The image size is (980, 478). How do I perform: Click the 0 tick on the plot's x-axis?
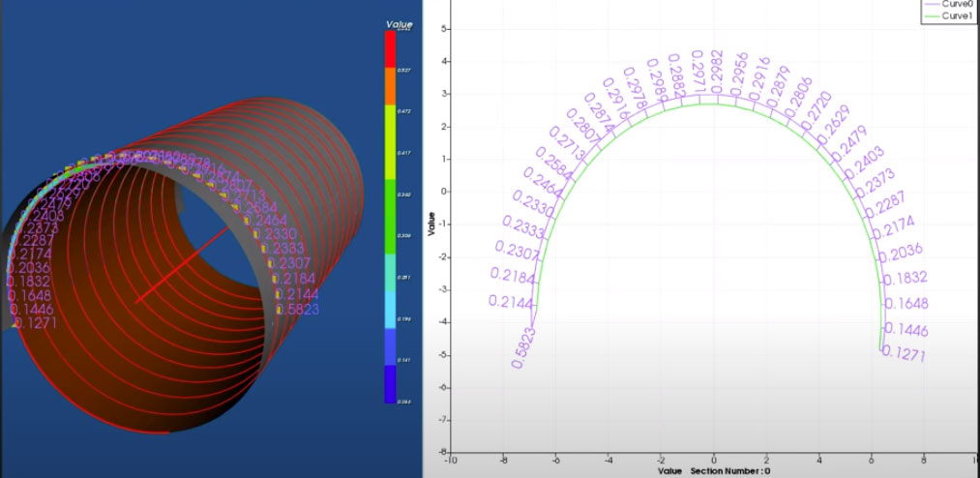pos(714,460)
